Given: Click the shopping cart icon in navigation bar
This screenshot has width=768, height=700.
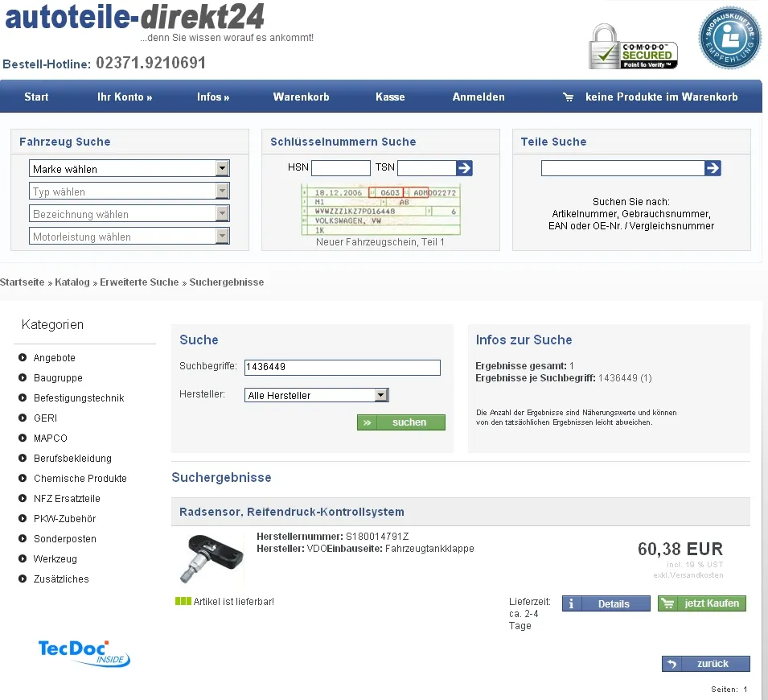Looking at the screenshot, I should [569, 97].
